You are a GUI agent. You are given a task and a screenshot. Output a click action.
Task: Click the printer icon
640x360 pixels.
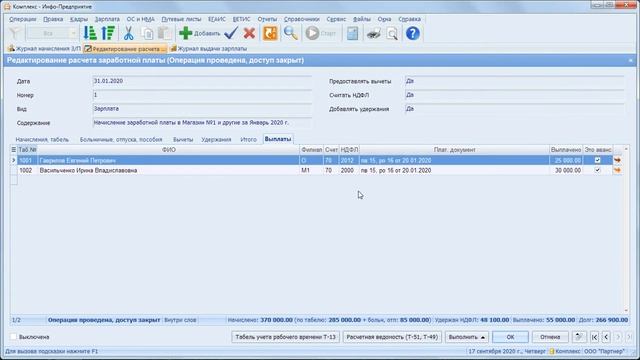coord(373,34)
